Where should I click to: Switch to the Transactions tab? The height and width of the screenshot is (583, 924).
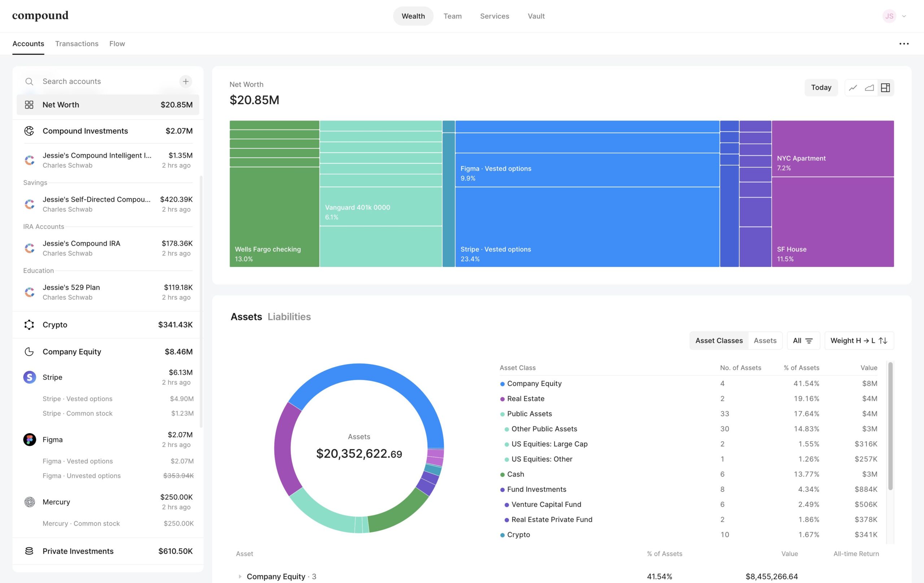point(77,44)
